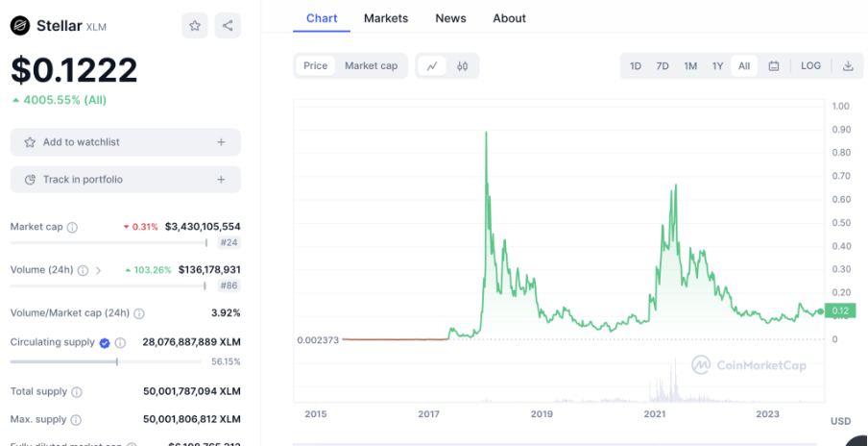
Task: Show Circulating supply info tooltip
Action: pyautogui.click(x=120, y=343)
